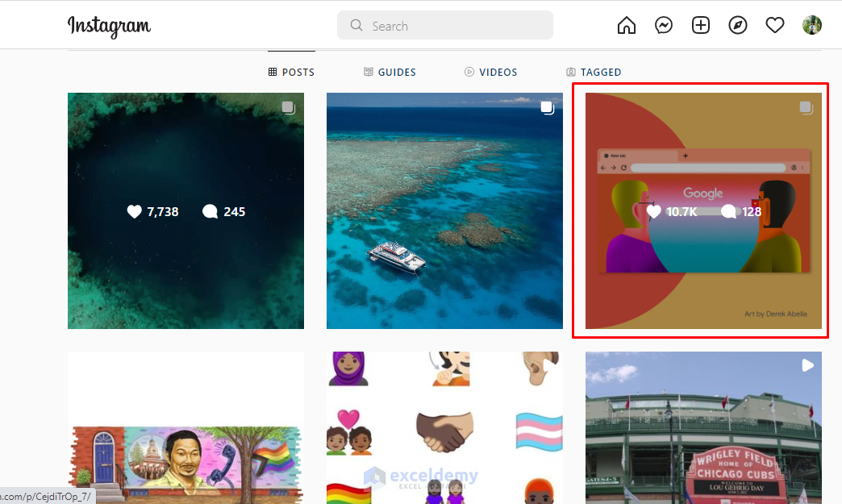Viewport: 842px width, 504px height.
Task: Click the 10.7K likes heart icon
Action: click(653, 211)
